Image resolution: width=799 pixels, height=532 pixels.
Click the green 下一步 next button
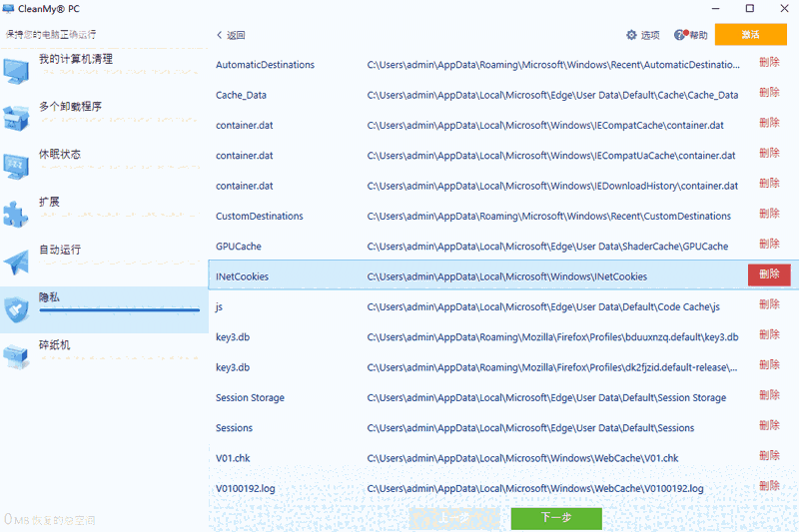coord(556,518)
